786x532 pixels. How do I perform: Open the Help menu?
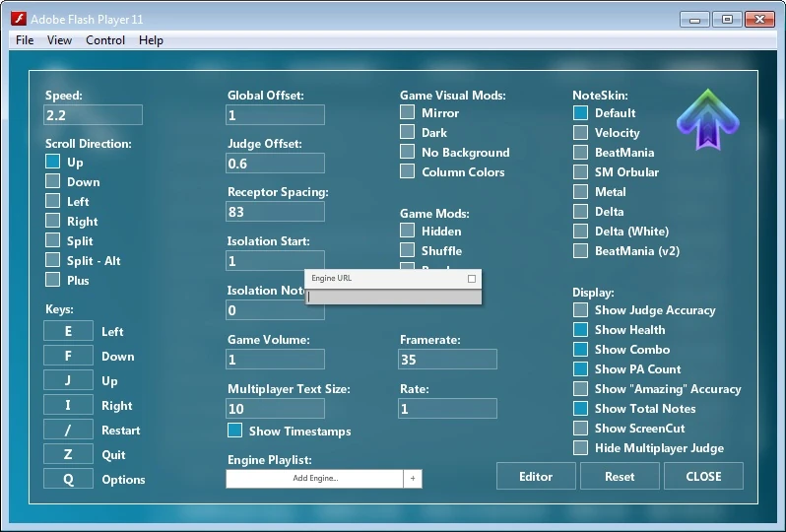pos(151,40)
